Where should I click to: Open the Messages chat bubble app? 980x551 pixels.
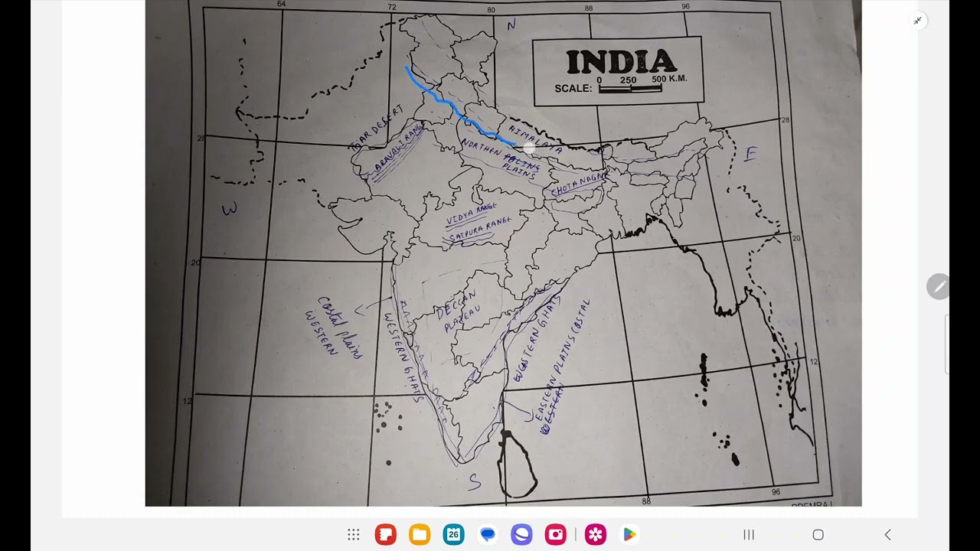pos(488,534)
